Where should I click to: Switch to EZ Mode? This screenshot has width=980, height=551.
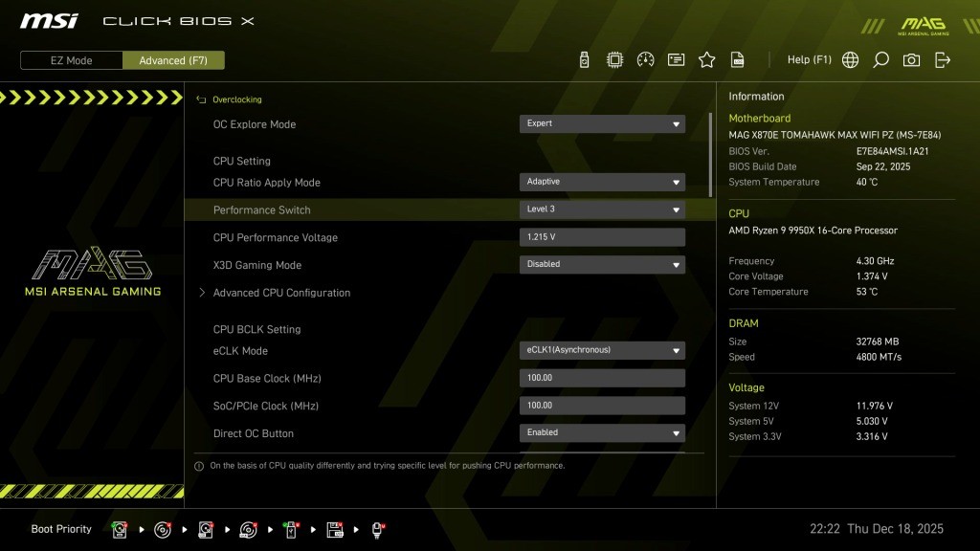tap(72, 60)
